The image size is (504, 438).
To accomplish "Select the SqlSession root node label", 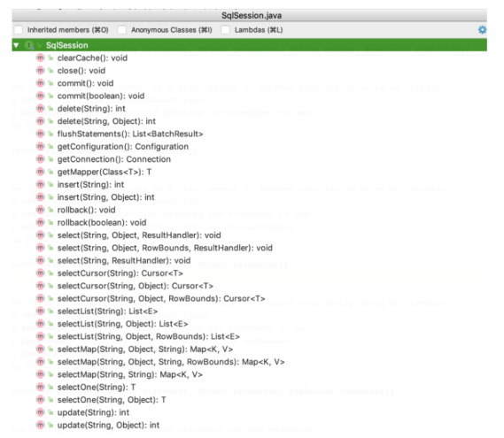I will (x=66, y=45).
